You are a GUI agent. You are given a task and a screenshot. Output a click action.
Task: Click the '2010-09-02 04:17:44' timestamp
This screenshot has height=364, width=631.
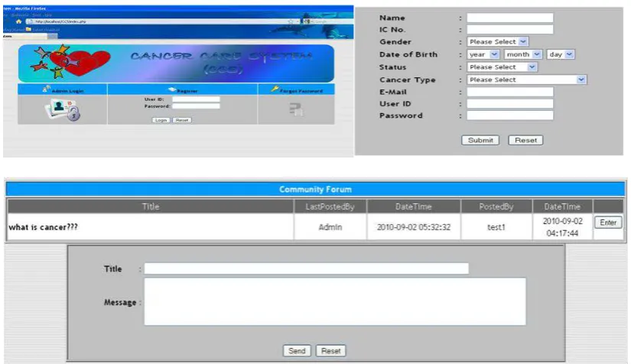click(x=562, y=227)
